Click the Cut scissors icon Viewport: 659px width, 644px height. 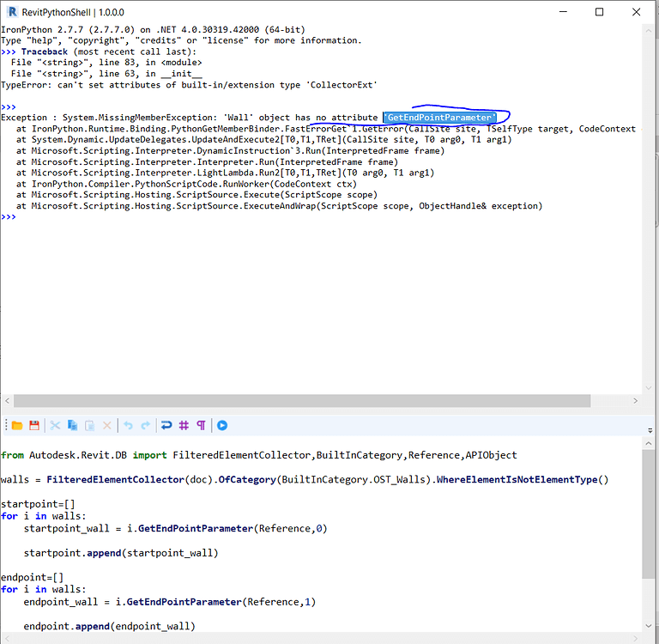tap(56, 425)
